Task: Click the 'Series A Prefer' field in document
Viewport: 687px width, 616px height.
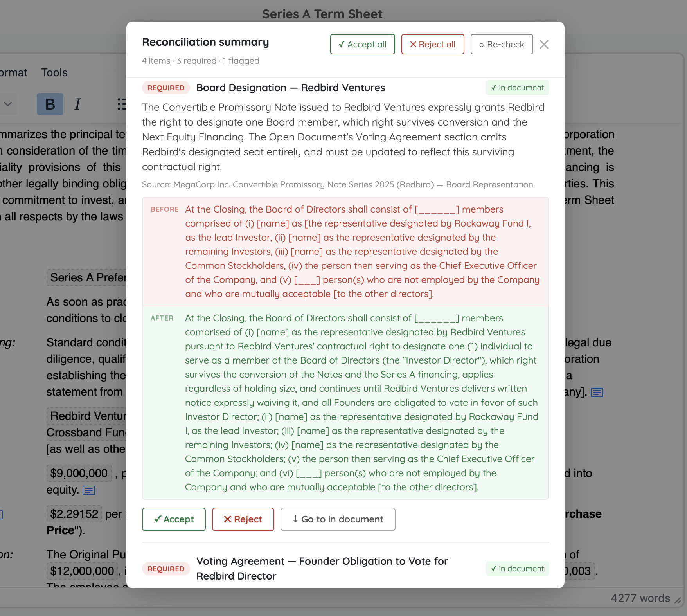Action: (x=87, y=277)
